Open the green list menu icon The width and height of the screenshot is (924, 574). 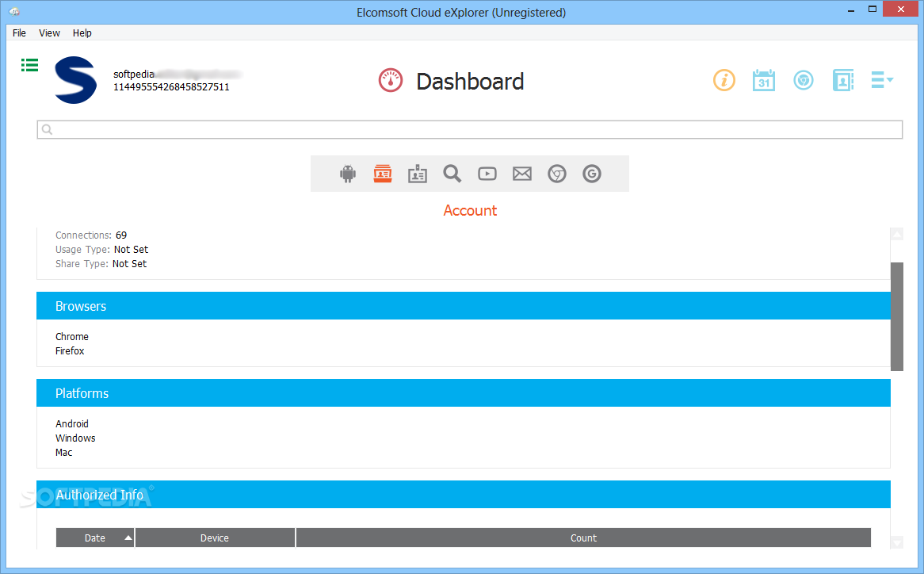pyautogui.click(x=29, y=65)
